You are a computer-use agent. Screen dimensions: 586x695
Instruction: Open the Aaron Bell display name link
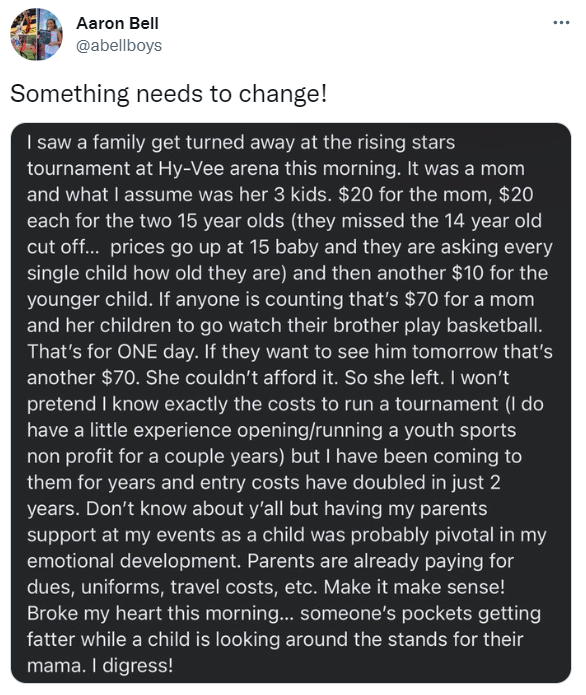[x=117, y=23]
